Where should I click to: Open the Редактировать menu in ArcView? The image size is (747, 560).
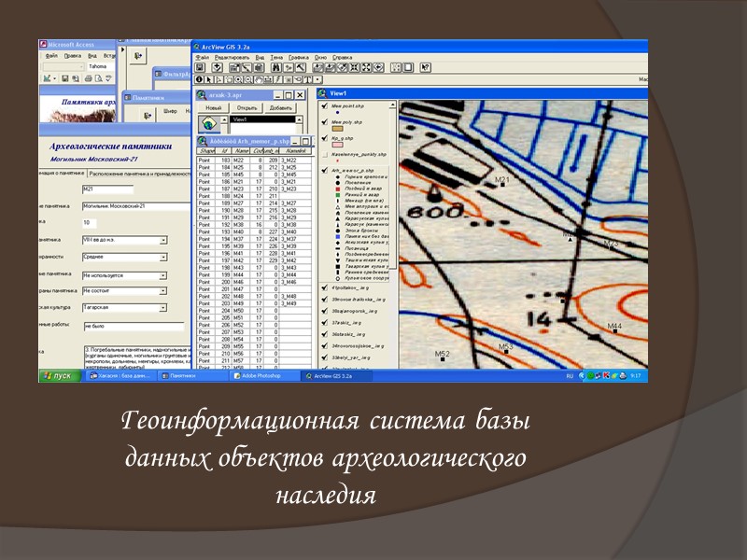(x=232, y=57)
